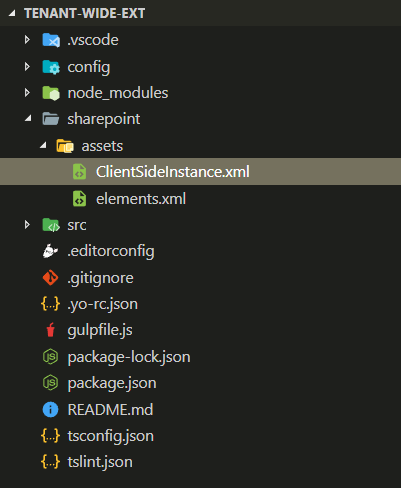Click the .editorconfig mouse icon
Viewport: 401px width, 488px height.
point(50,251)
